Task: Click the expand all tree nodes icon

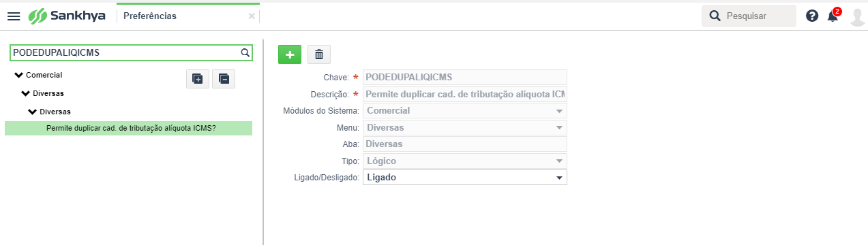Action: point(198,78)
